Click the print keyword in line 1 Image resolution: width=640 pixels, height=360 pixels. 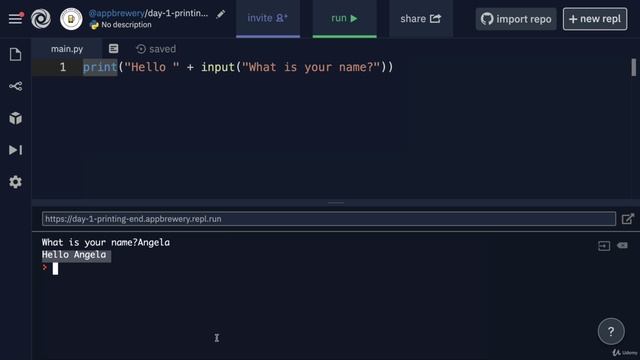100,67
